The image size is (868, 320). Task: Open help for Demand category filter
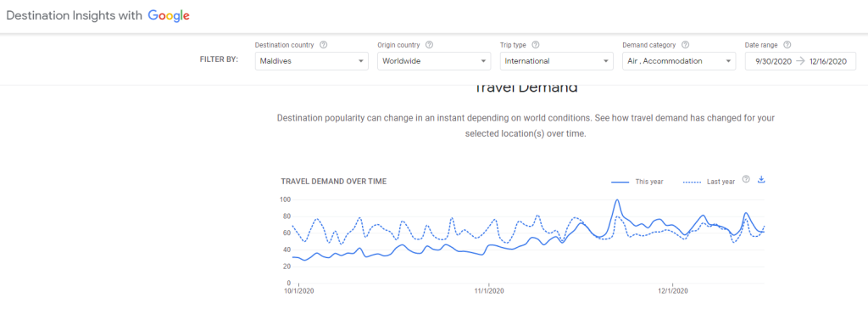685,45
